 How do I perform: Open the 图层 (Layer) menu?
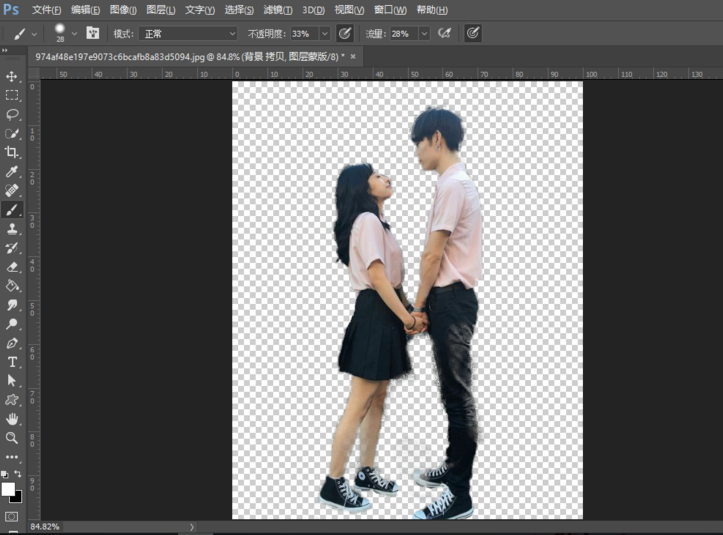coord(160,10)
